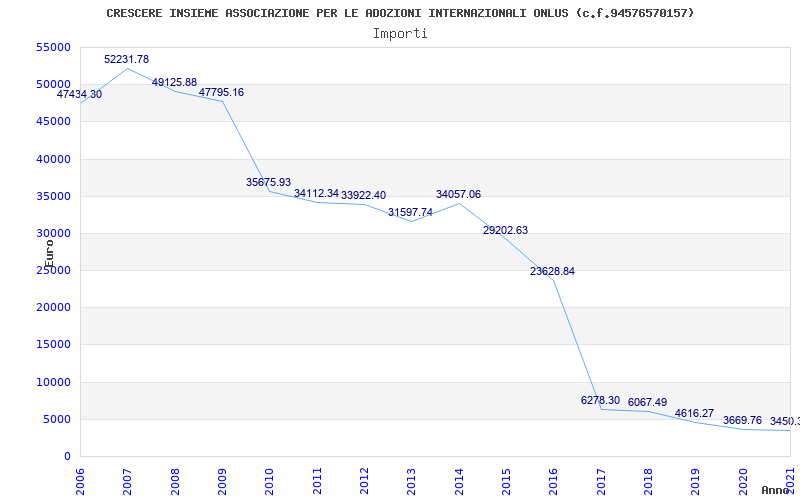Screen dimensions: 800x500
Task: Click y-axis tick 35000
Action: pyautogui.click(x=54, y=196)
